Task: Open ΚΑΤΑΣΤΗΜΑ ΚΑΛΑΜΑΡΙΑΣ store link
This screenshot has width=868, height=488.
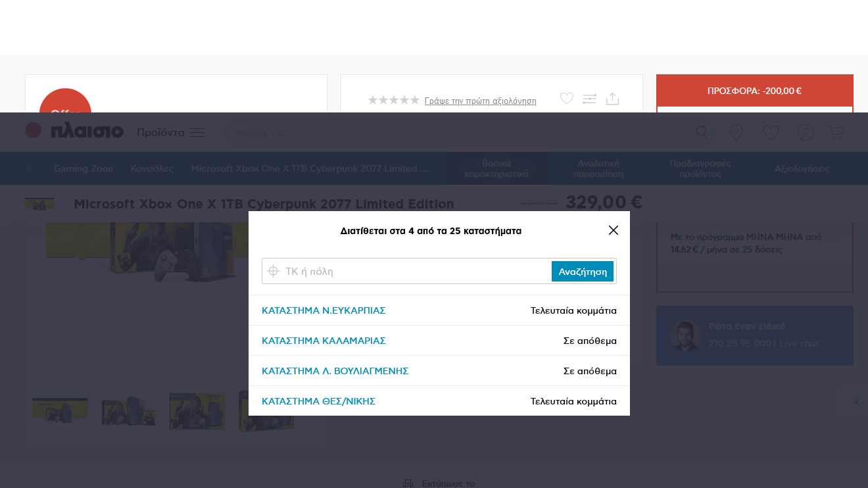Action: point(324,341)
